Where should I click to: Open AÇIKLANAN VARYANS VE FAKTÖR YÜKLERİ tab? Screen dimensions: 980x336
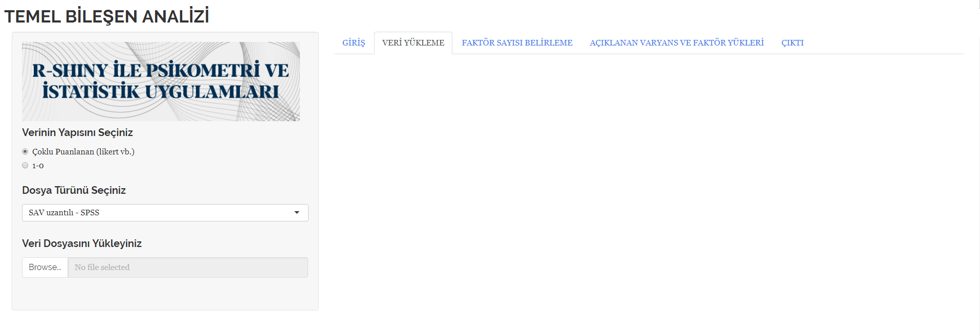click(677, 43)
